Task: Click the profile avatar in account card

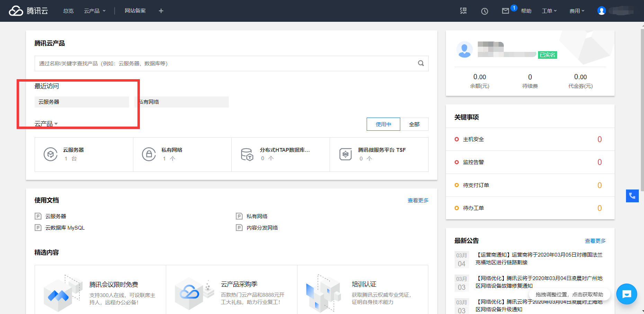Action: click(465, 50)
